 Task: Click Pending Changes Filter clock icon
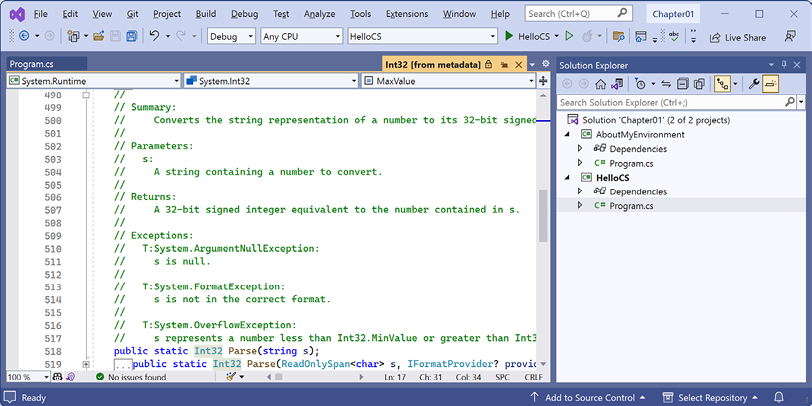tap(641, 84)
